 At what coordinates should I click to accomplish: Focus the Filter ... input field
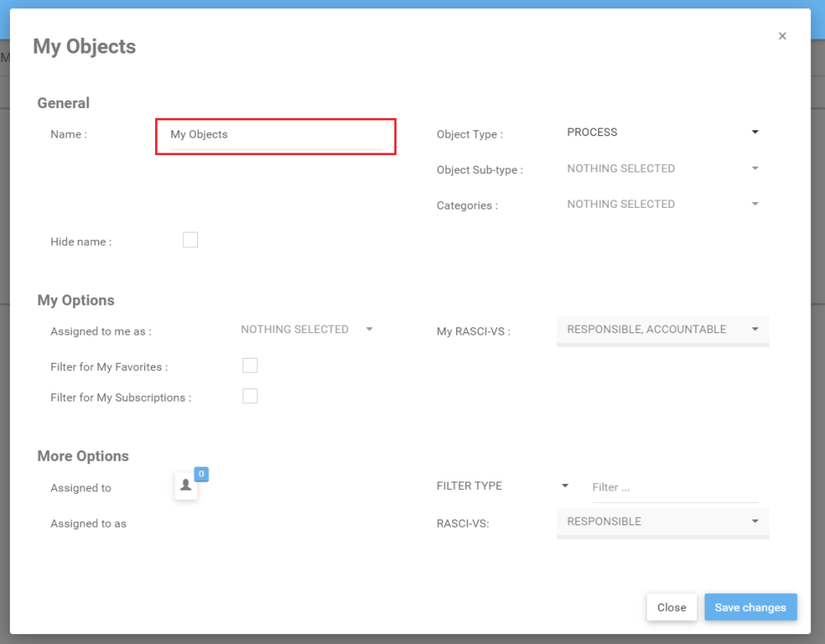pos(674,488)
